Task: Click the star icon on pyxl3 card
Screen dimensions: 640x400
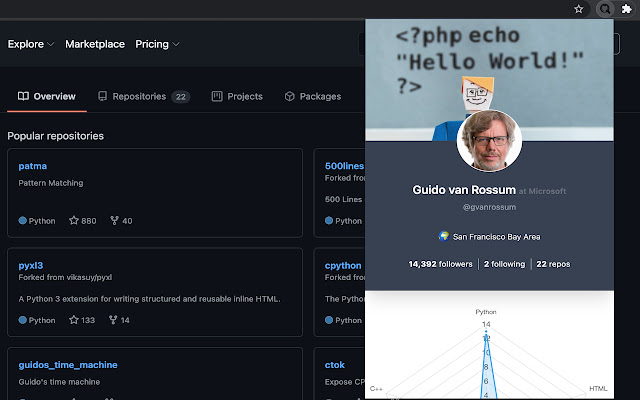Action: pos(73,320)
